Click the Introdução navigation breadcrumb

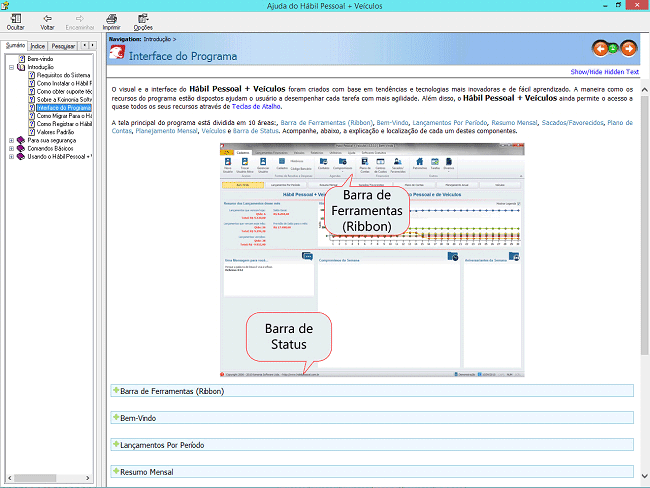[157, 39]
